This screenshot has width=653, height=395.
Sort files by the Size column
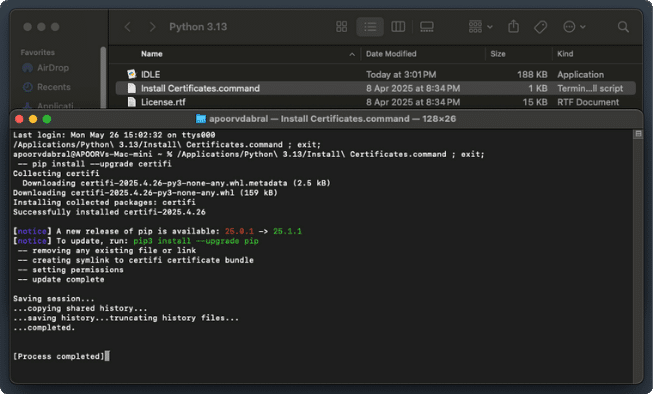click(x=498, y=54)
